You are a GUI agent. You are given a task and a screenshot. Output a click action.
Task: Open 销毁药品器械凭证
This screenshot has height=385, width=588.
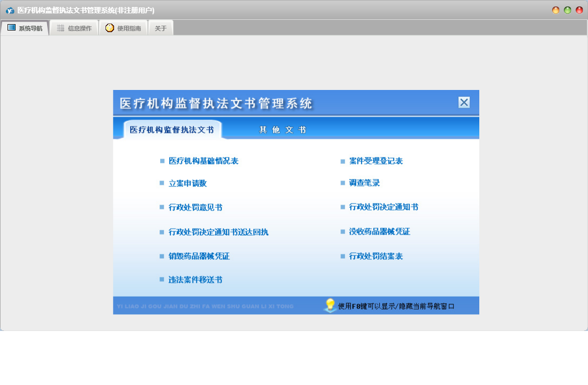[x=199, y=256]
